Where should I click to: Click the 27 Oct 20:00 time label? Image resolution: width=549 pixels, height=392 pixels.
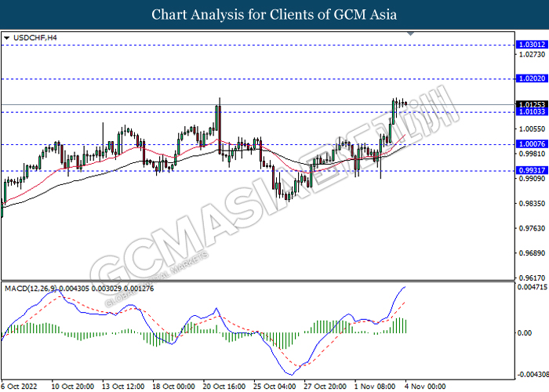tap(325, 387)
